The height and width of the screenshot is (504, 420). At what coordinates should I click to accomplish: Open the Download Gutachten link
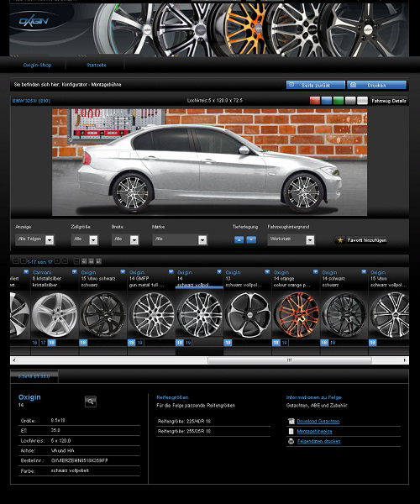tap(318, 421)
